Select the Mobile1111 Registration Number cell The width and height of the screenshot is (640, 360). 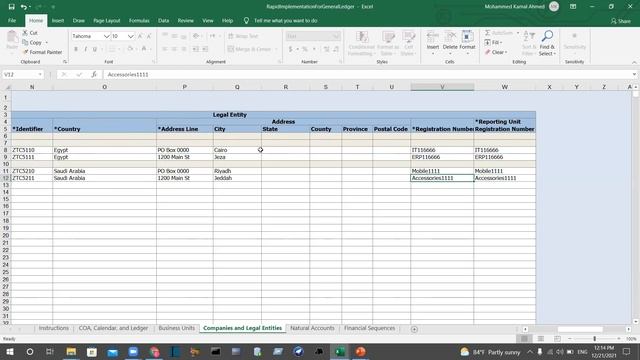(x=442, y=171)
